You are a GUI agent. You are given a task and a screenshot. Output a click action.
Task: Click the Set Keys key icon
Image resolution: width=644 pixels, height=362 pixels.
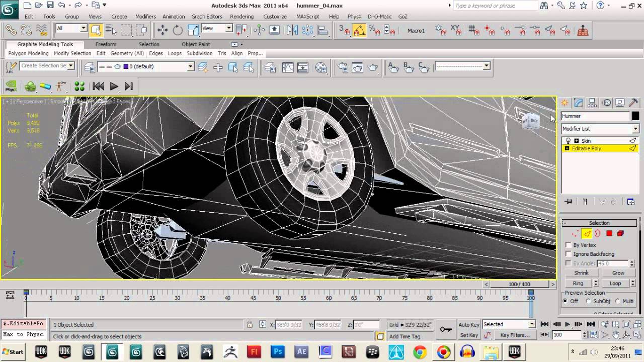pyautogui.click(x=445, y=329)
